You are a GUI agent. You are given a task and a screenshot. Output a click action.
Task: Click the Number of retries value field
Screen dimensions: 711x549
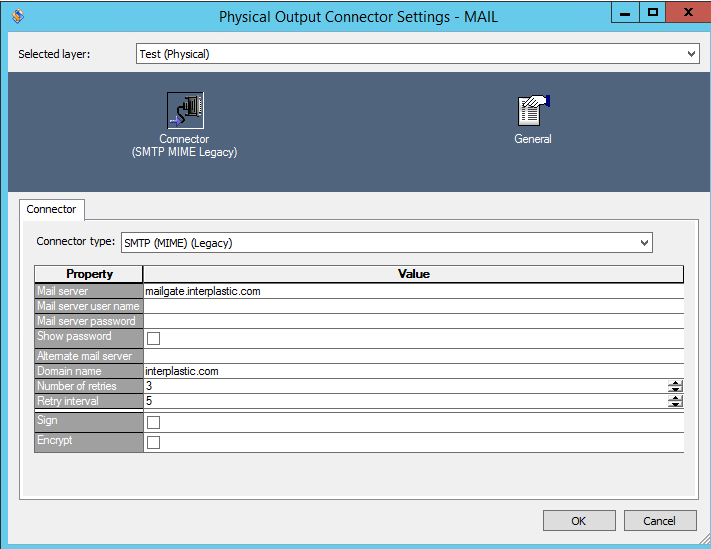click(x=405, y=386)
